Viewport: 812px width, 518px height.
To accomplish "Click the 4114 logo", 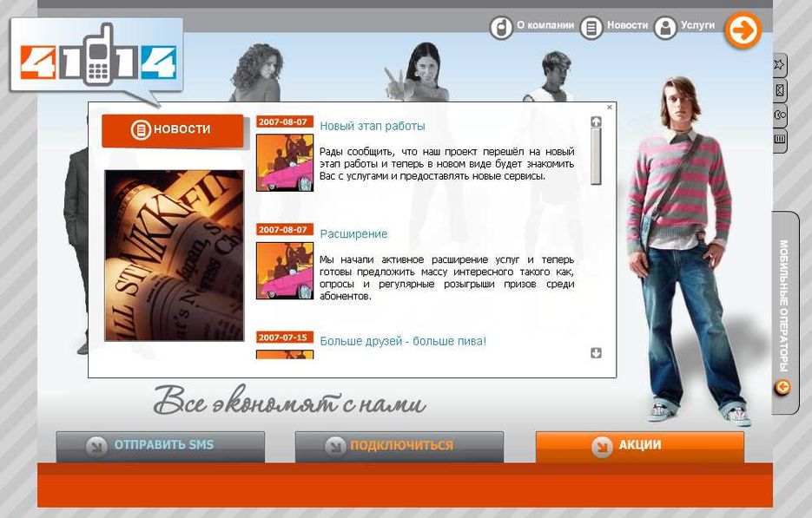I will [96, 62].
